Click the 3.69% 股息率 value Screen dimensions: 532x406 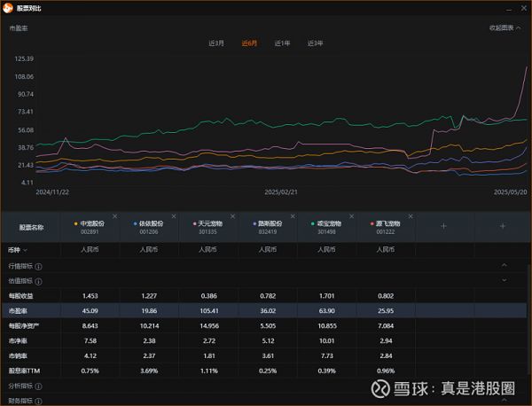click(x=149, y=371)
